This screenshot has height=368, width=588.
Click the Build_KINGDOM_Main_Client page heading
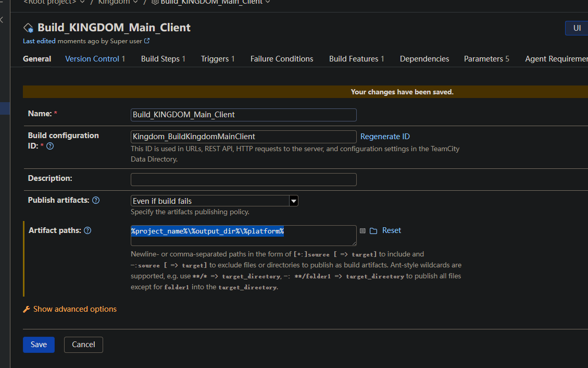click(x=114, y=28)
